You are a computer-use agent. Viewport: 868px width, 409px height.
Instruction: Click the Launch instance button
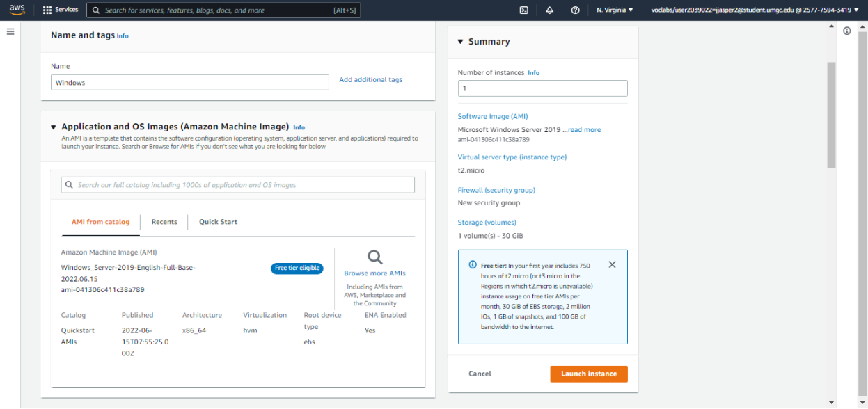click(x=588, y=374)
